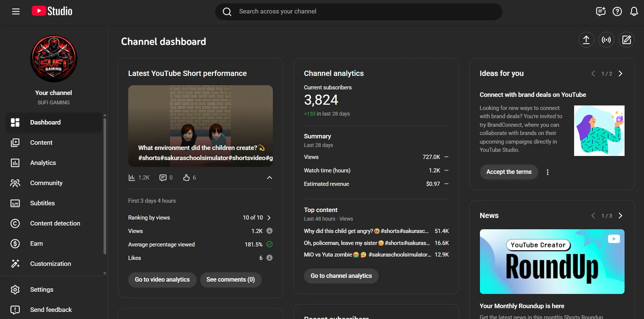Screen dimensions: 644x319
Task: Click the sidebar scrollbar down arrow
Action: [x=105, y=273]
